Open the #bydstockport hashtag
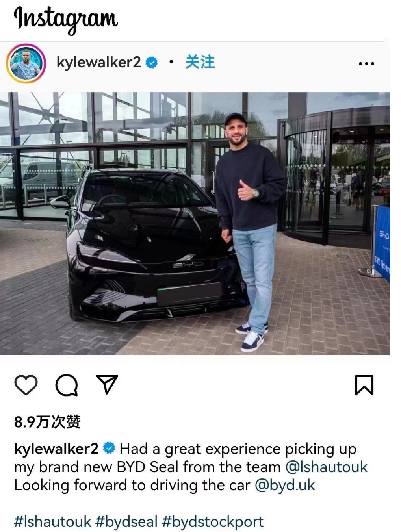 point(213,522)
